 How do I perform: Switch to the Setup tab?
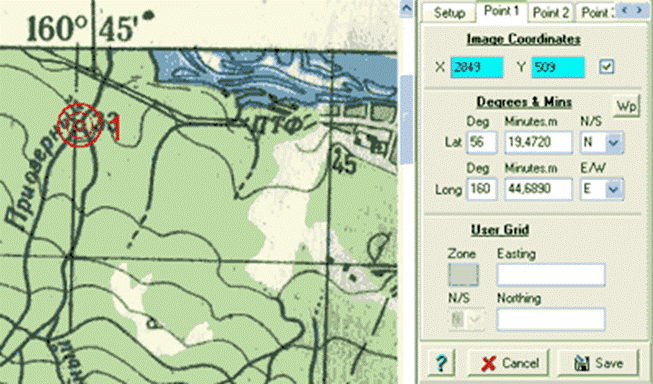tap(449, 12)
